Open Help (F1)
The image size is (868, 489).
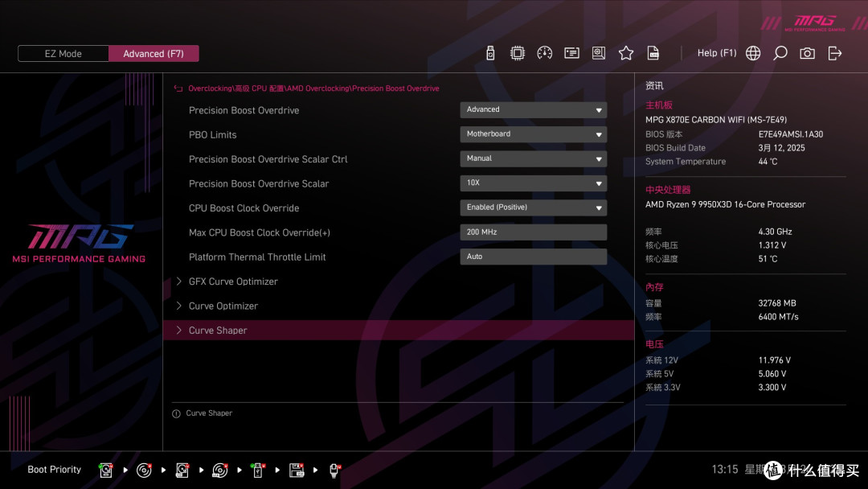(717, 53)
